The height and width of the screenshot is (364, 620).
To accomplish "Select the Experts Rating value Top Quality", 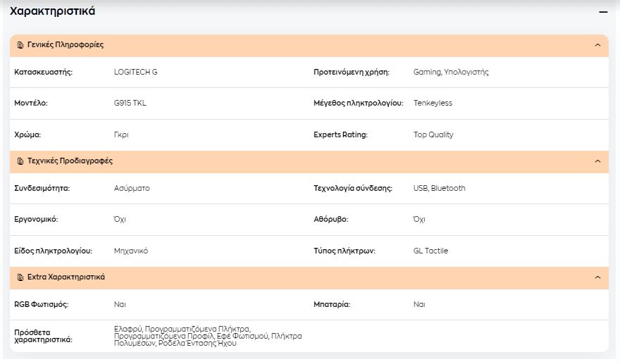I will (433, 134).
